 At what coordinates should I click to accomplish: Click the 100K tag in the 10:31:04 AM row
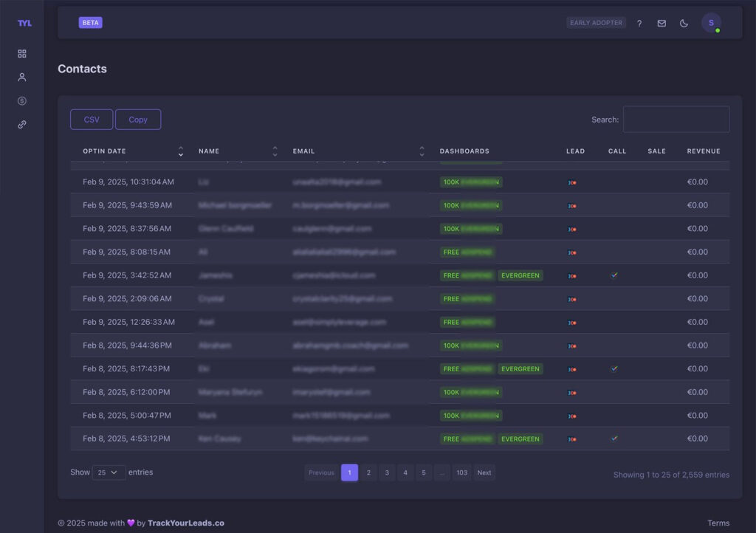pyautogui.click(x=471, y=182)
